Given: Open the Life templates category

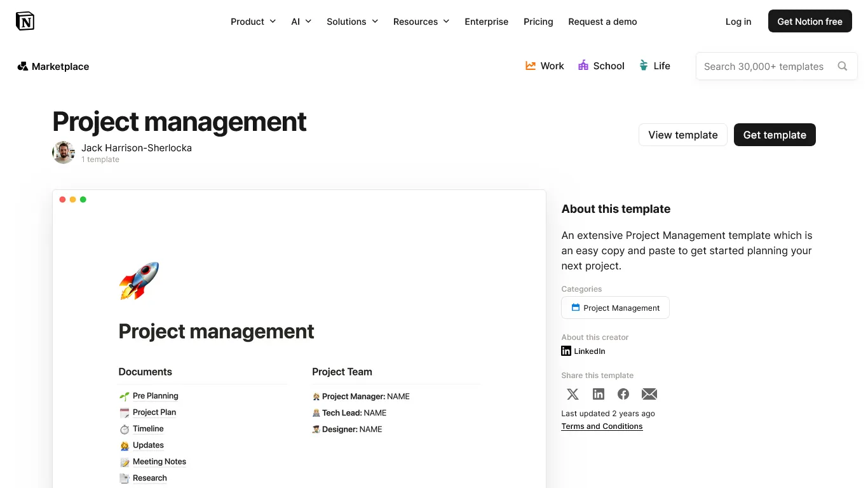Looking at the screenshot, I should [654, 65].
